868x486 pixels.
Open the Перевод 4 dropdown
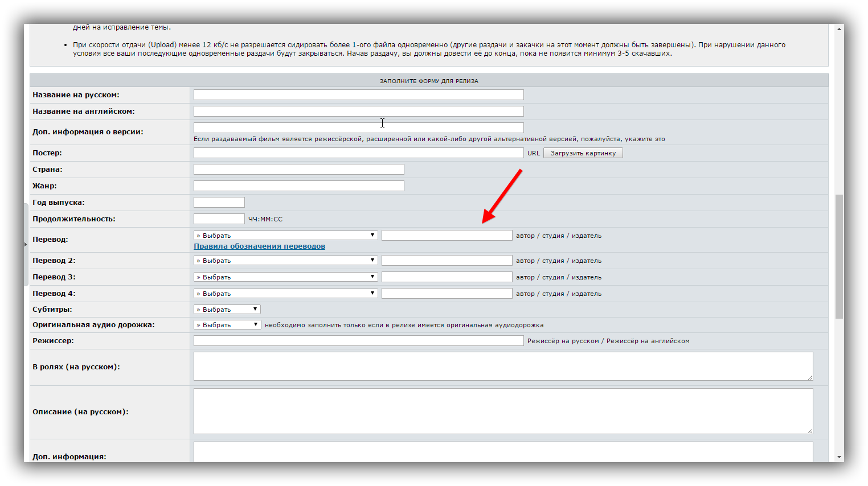tap(285, 294)
